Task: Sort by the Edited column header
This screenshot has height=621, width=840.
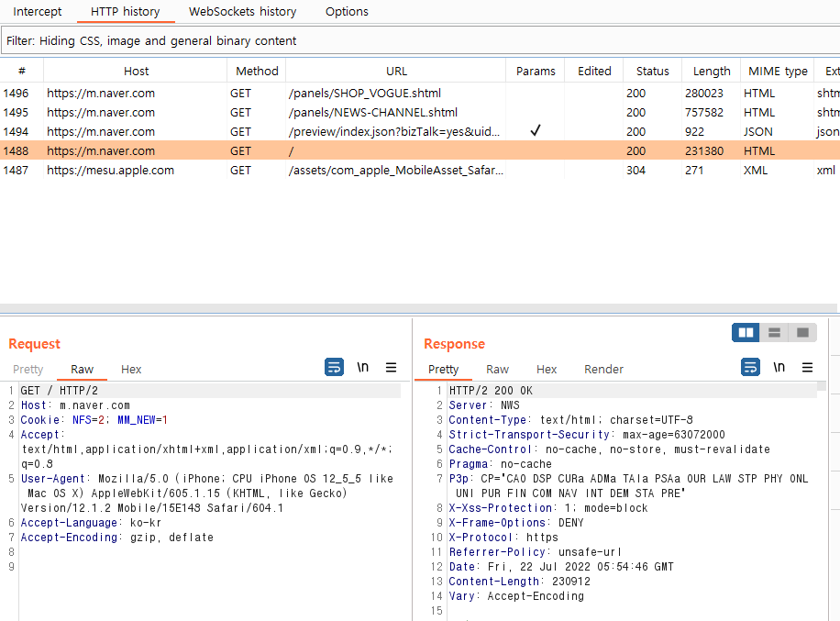Action: 594,72
